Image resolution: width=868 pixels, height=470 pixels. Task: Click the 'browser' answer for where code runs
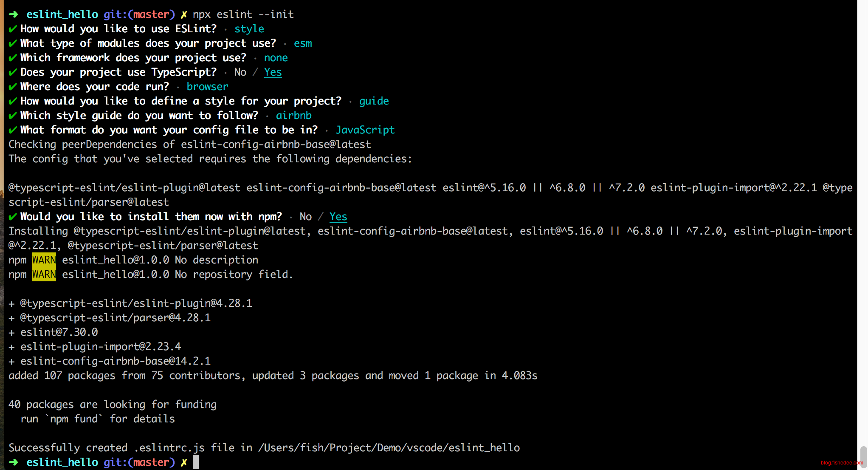pyautogui.click(x=207, y=87)
